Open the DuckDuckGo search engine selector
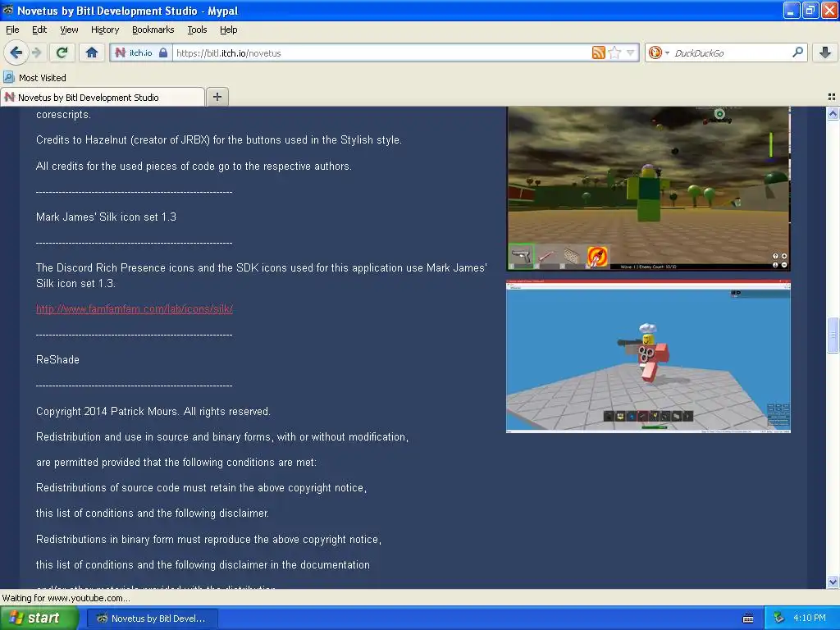This screenshot has height=630, width=840. coord(659,52)
